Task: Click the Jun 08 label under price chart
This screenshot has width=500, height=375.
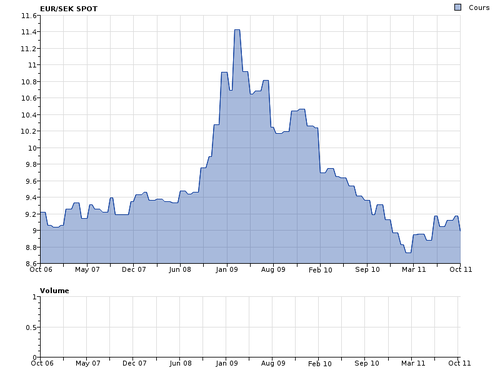Action: 180,269
